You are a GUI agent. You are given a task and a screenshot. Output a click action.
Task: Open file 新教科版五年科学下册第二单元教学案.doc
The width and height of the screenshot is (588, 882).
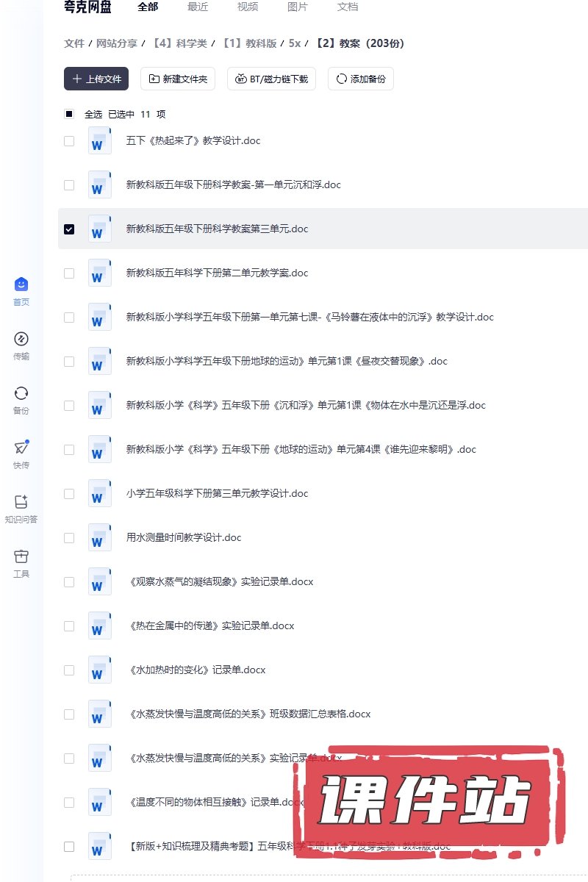pos(217,273)
